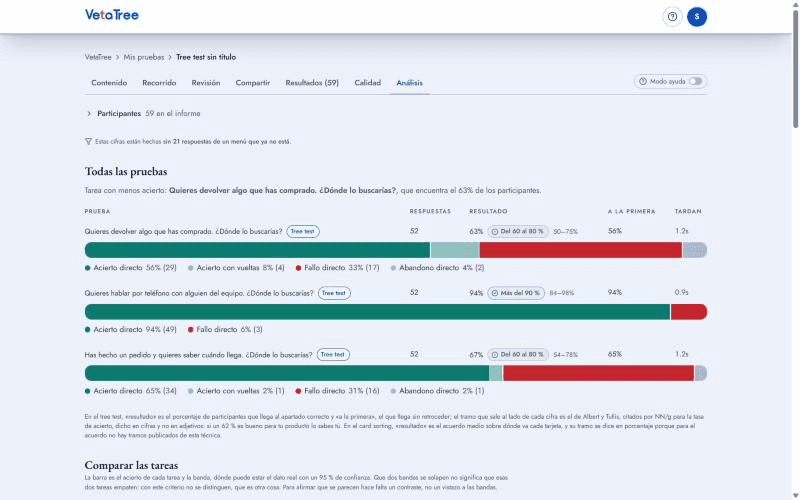Click 'Fallo directo 33% (17)' legend entry
This screenshot has height=500, width=800.
coord(337,268)
